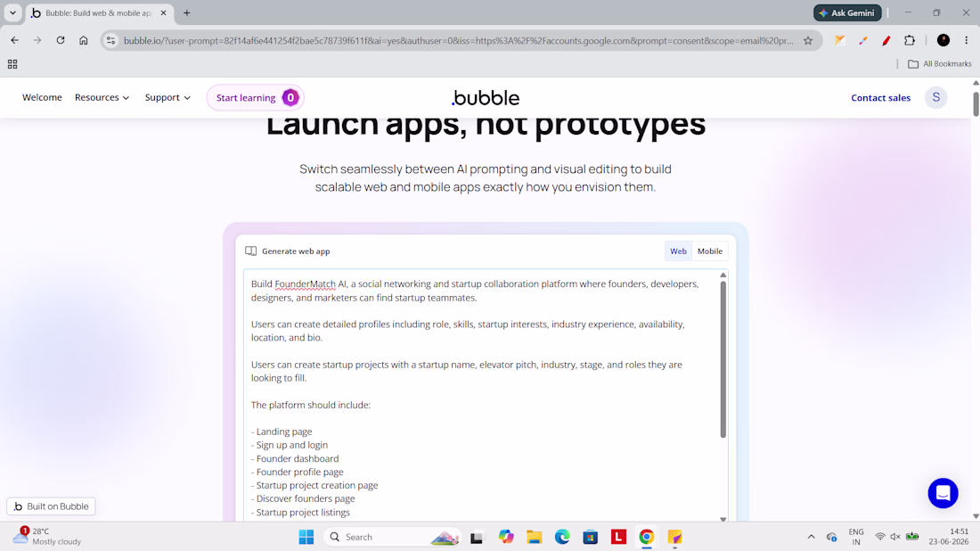
Task: Click the bubble logo
Action: pyautogui.click(x=486, y=97)
